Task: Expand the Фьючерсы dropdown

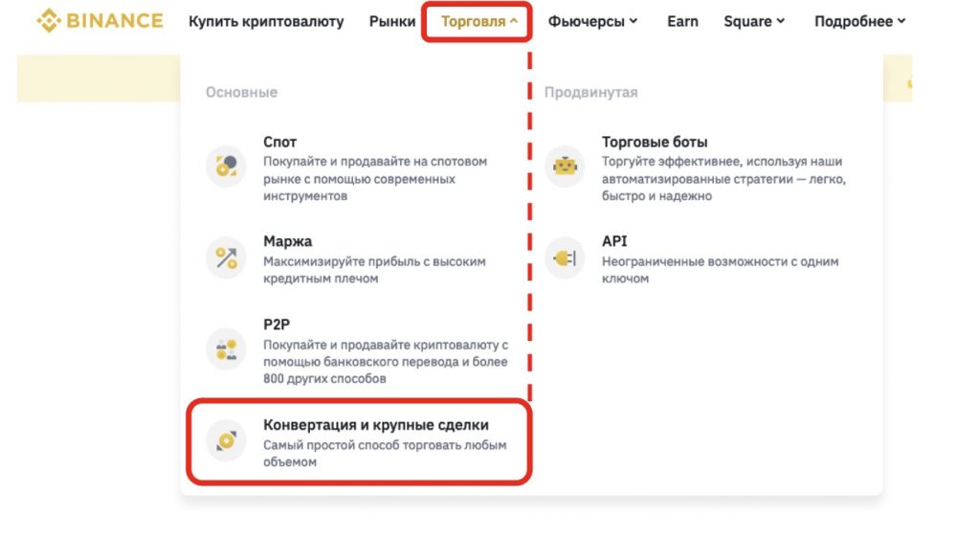Action: point(592,21)
